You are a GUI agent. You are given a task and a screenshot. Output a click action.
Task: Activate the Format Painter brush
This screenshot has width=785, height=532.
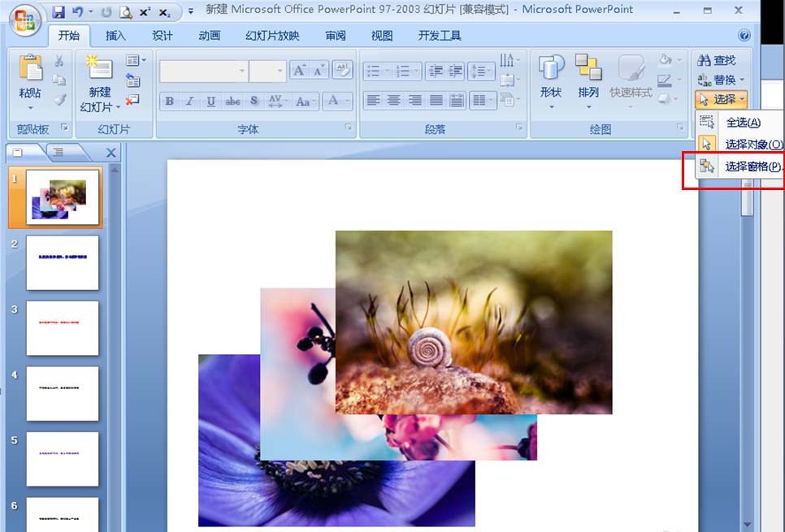59,100
